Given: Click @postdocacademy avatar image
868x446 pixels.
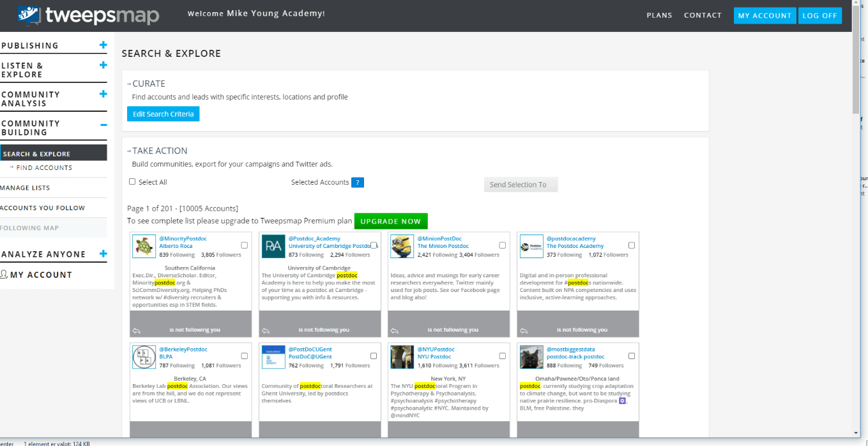Looking at the screenshot, I should pyautogui.click(x=531, y=247).
